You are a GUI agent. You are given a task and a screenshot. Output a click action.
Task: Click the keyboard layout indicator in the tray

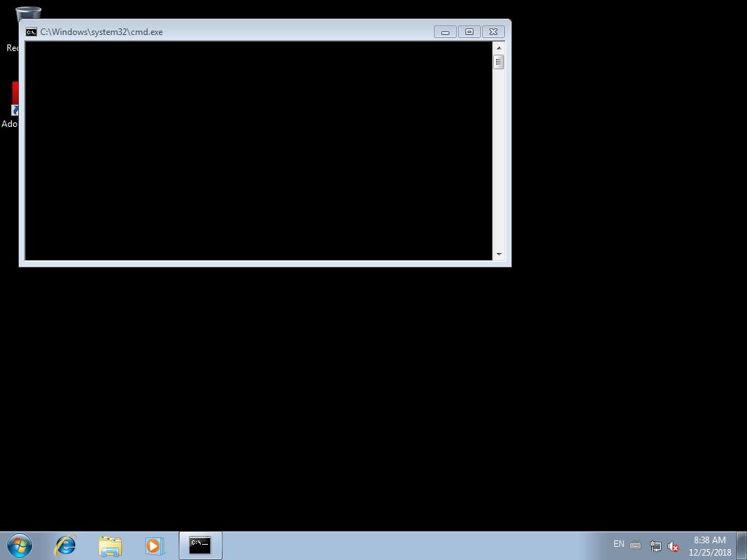click(x=635, y=545)
